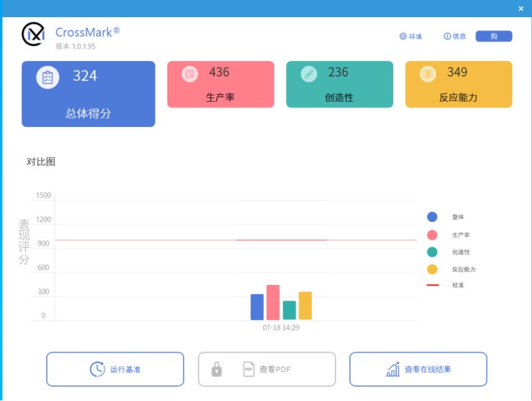The image size is (532, 401).
Task: Open environment settings gear icon
Action: (x=403, y=36)
